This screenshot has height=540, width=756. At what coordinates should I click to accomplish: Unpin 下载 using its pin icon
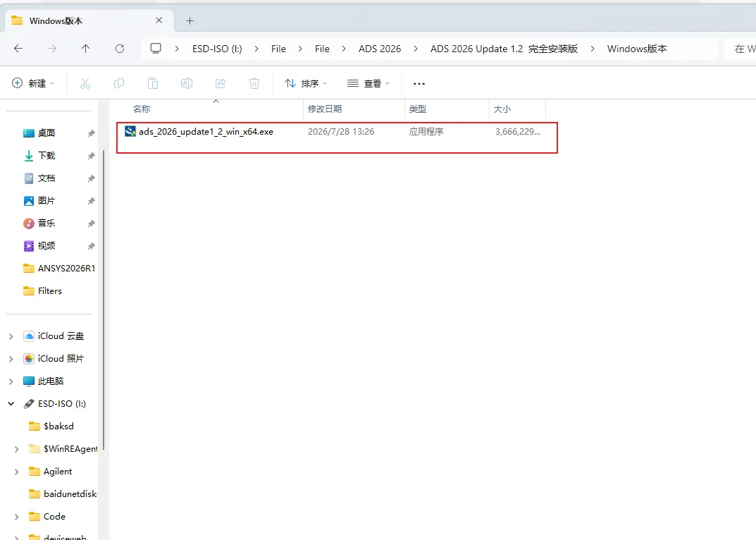click(91, 156)
